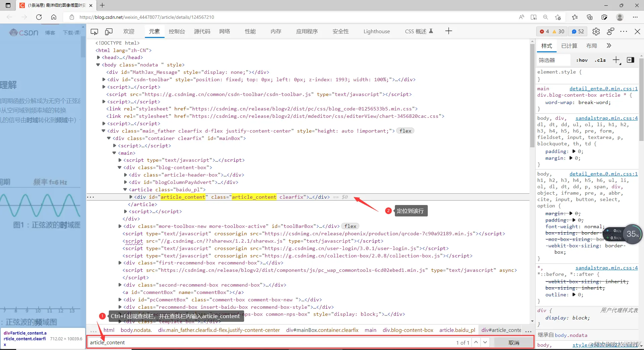Open the CSS 概述 tab

click(419, 32)
